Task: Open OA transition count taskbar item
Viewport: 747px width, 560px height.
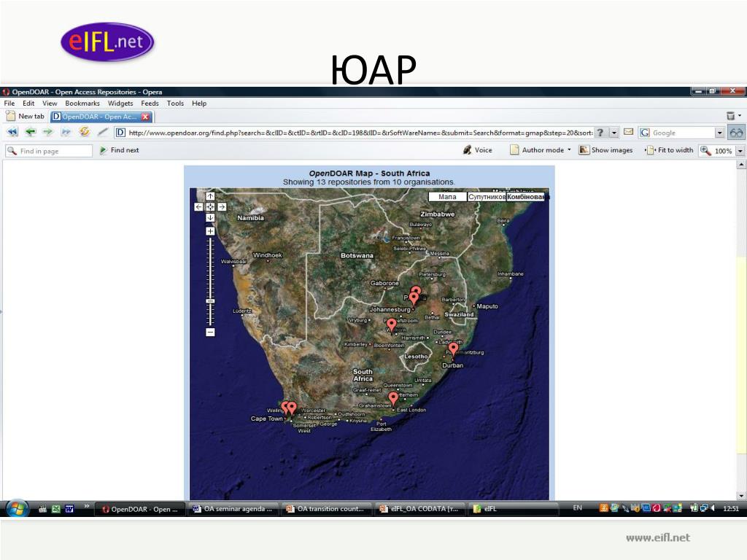Action: (327, 509)
